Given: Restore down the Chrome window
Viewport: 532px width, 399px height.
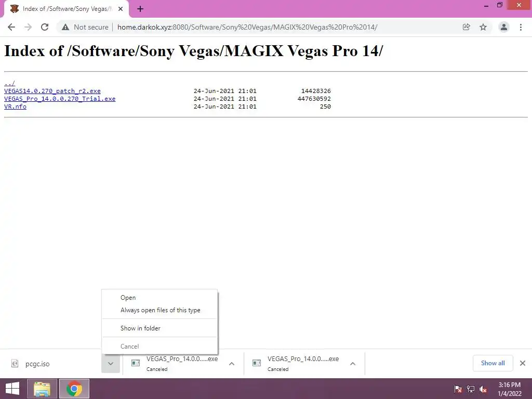Looking at the screenshot, I should pyautogui.click(x=500, y=5).
